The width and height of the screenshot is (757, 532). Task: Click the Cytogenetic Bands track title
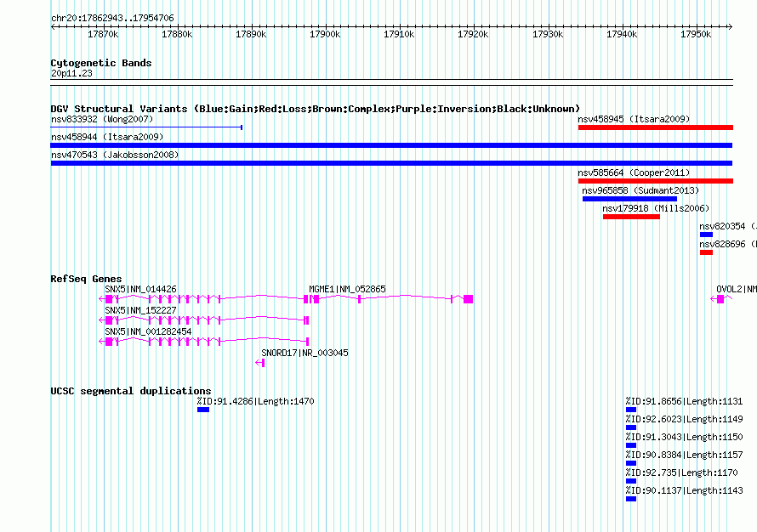pos(101,63)
